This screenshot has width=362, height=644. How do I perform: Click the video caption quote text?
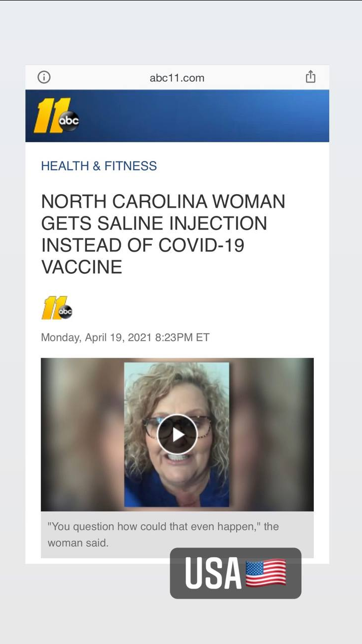point(163,535)
